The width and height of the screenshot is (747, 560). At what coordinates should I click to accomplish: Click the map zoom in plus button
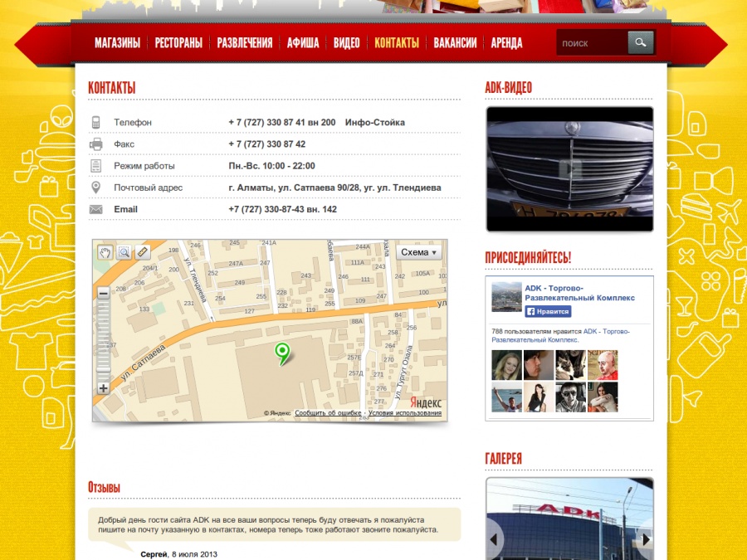[104, 387]
